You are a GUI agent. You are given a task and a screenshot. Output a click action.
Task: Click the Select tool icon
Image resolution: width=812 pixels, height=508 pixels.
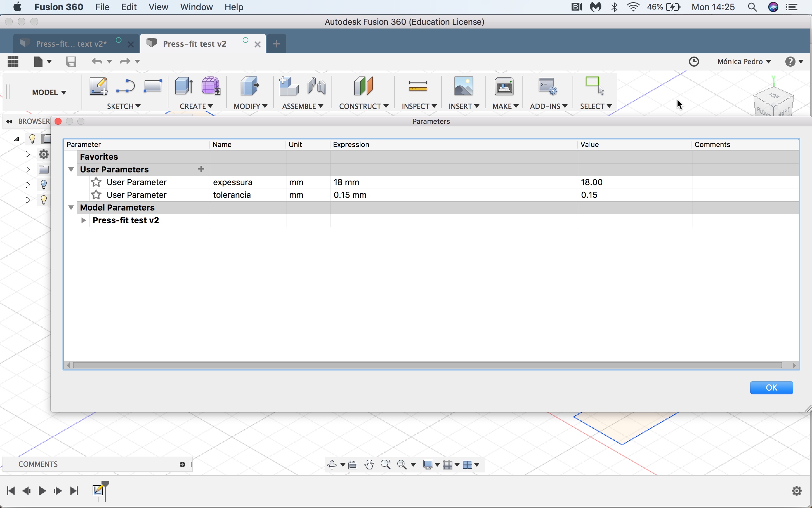595,86
